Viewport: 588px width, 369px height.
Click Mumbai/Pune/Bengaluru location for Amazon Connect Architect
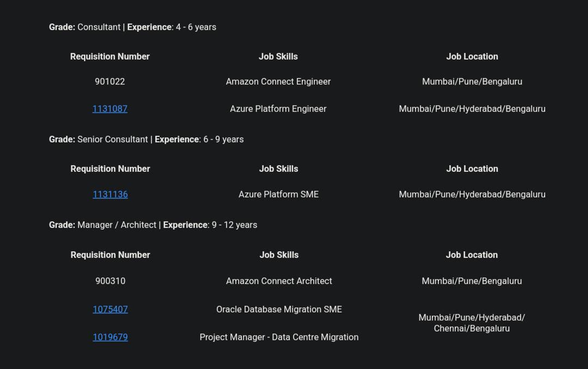coord(472,281)
